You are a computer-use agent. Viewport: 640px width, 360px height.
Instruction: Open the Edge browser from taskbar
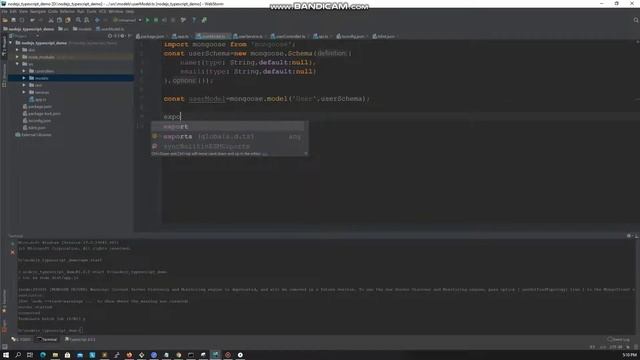43,355
